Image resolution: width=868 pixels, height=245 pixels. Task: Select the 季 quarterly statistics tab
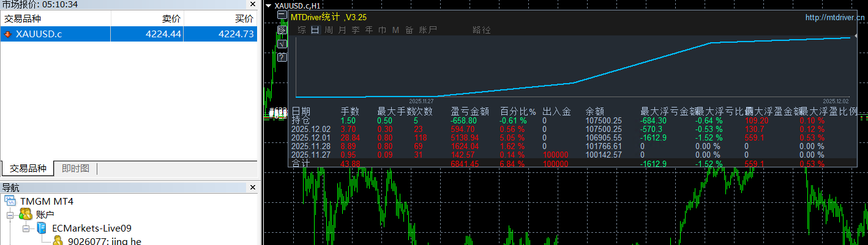tap(356, 30)
